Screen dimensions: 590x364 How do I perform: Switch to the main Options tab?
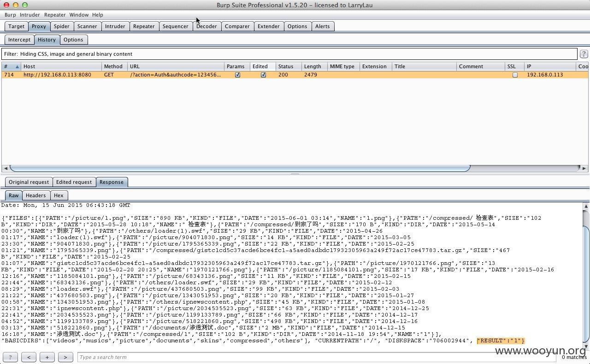[297, 26]
